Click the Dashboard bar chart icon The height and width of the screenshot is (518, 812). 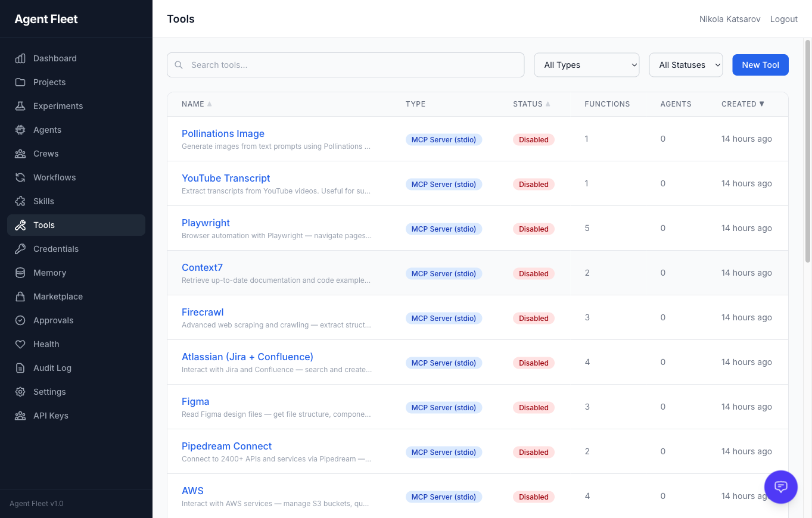coord(20,58)
